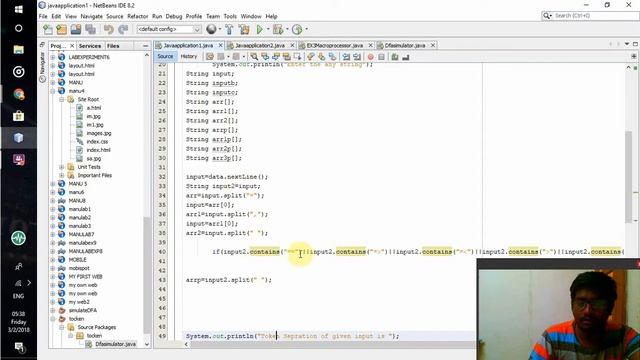The image size is (640, 360).
Task: Click the Debug Project icon
Action: pyautogui.click(x=278, y=29)
